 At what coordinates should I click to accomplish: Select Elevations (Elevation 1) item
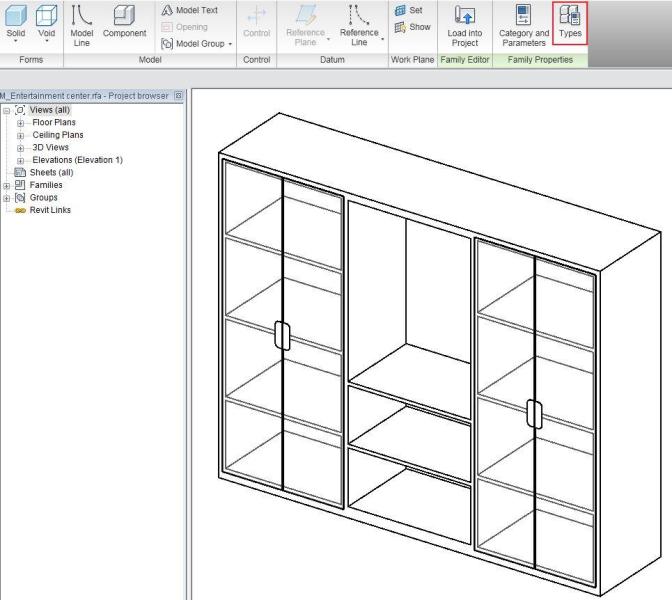78,160
